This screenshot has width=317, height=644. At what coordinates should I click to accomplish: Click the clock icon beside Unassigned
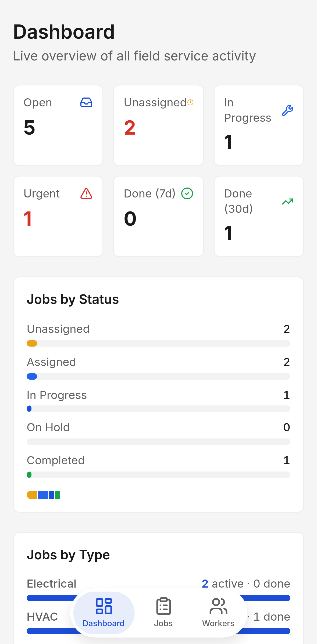[190, 102]
